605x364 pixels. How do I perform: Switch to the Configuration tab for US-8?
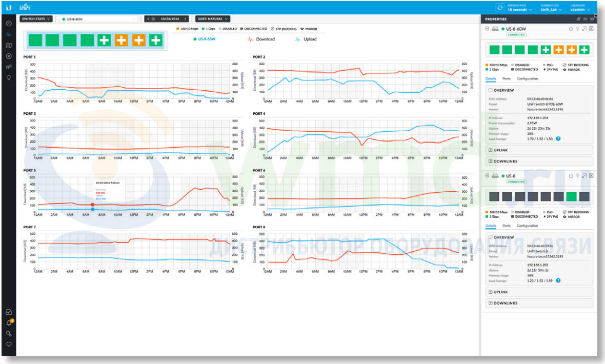pyautogui.click(x=528, y=226)
